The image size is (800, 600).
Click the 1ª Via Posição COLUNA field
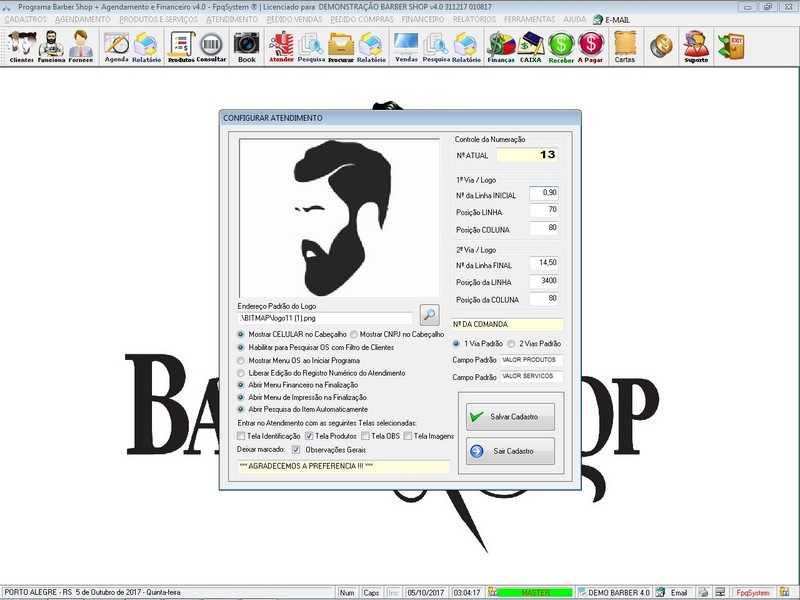click(544, 228)
